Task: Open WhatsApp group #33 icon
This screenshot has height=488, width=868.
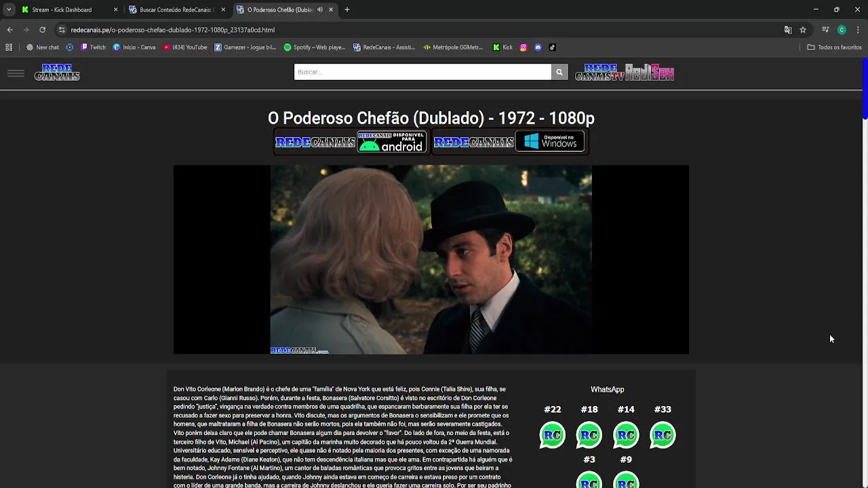Action: 663,435
